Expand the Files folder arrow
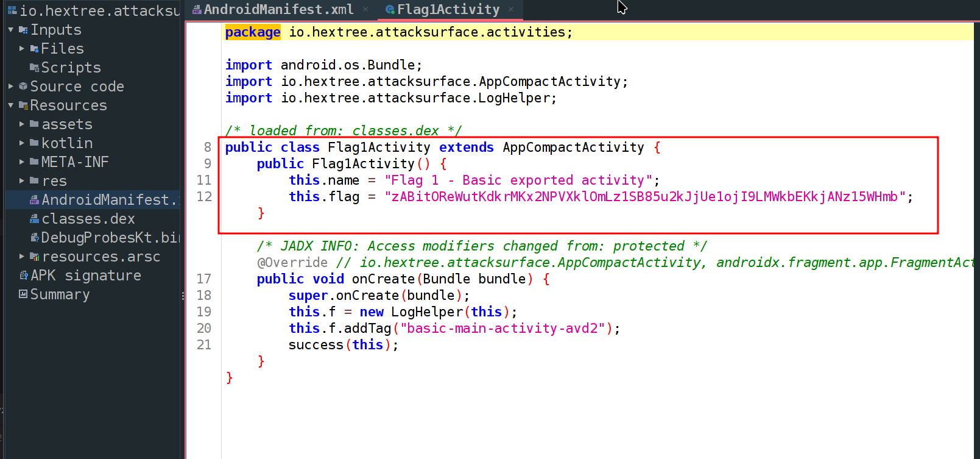The image size is (980, 459). coord(22,49)
